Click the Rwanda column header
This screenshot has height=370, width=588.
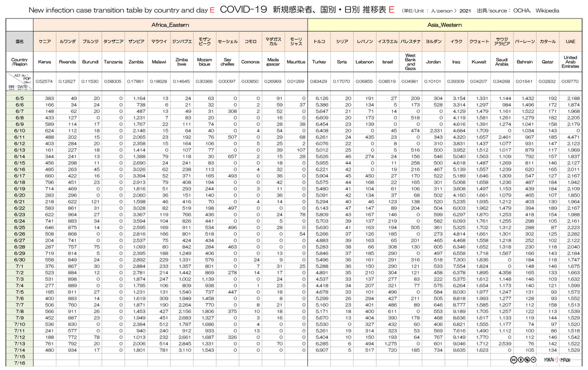point(67,62)
